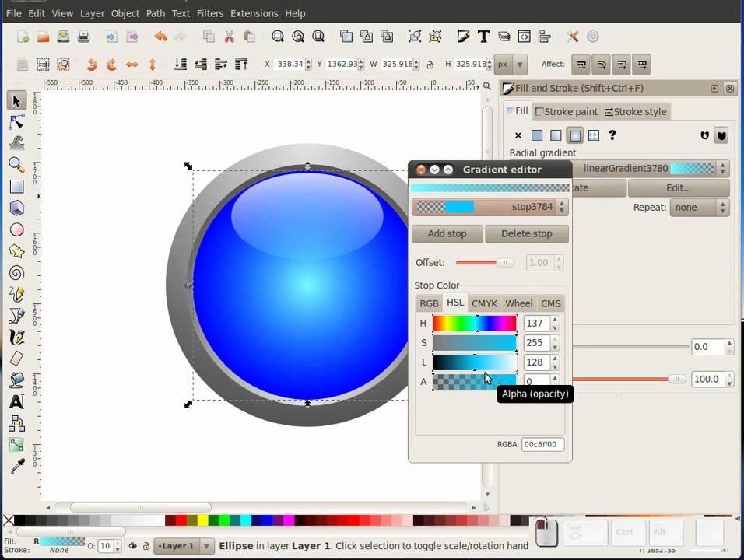
Task: Toggle width and height lock
Action: coord(430,65)
